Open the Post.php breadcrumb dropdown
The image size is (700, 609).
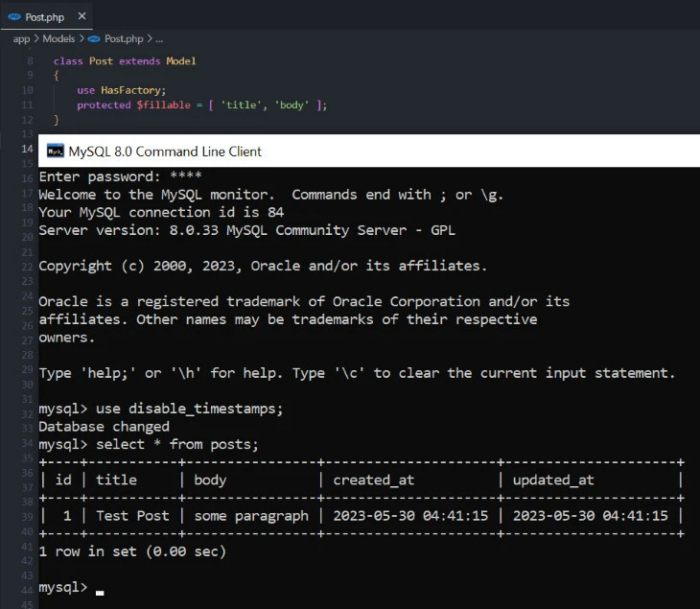point(123,38)
